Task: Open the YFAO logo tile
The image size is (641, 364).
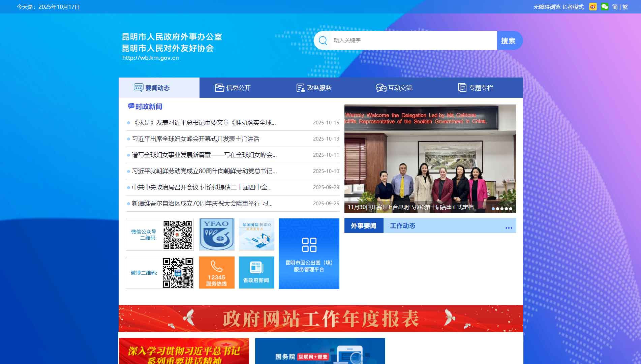Action: pyautogui.click(x=217, y=235)
